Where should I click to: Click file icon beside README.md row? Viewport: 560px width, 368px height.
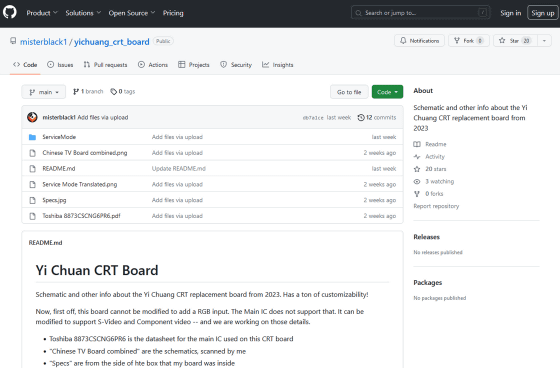[32, 169]
